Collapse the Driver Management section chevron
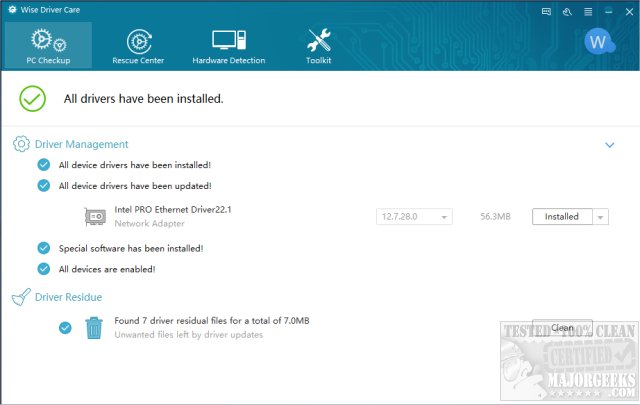640x405 pixels. pyautogui.click(x=609, y=145)
